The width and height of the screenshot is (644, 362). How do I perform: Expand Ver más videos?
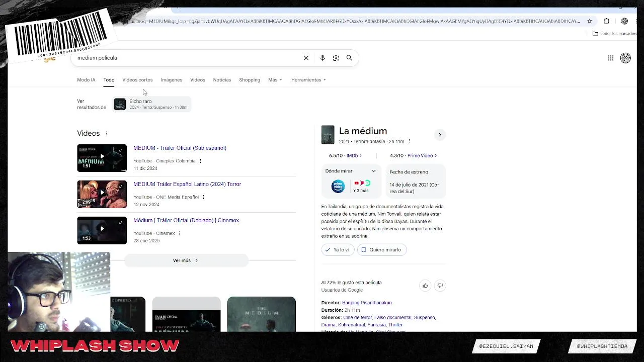[x=186, y=260]
